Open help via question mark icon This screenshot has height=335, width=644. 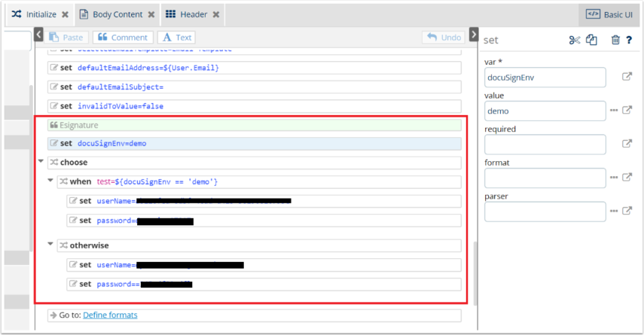[629, 40]
